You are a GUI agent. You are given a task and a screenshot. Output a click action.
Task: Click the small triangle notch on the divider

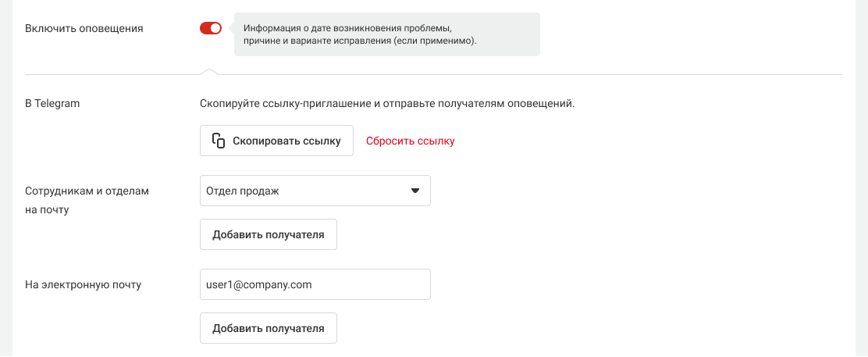point(208,72)
